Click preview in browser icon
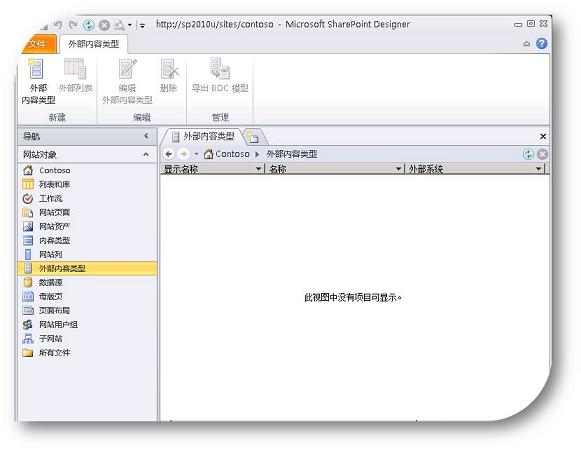Screen dimensions: 581x450 coord(119,25)
